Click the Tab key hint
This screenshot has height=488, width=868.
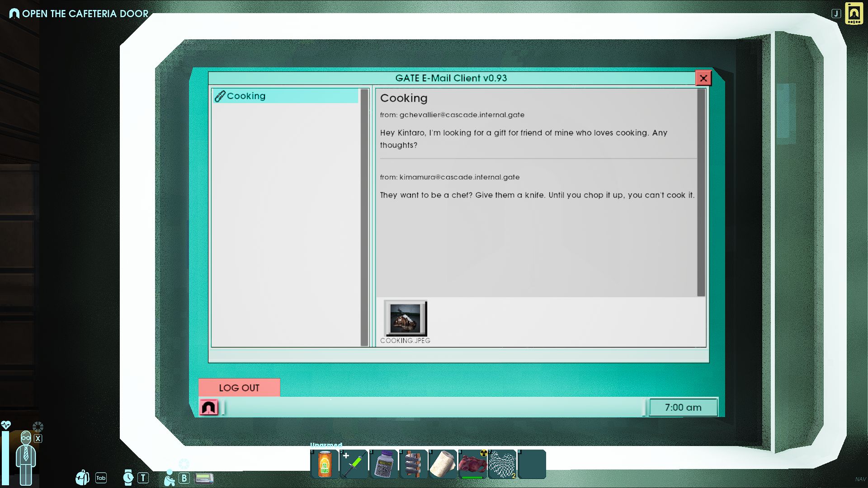(101, 478)
